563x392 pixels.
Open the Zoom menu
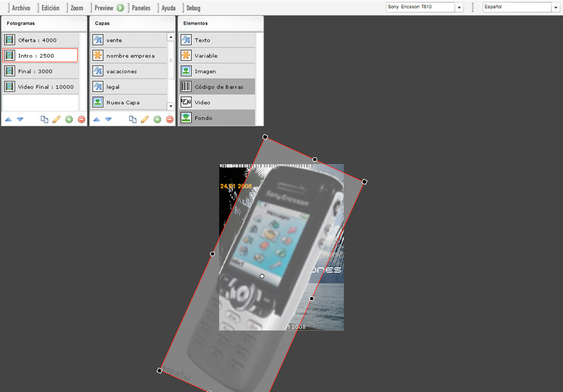77,8
